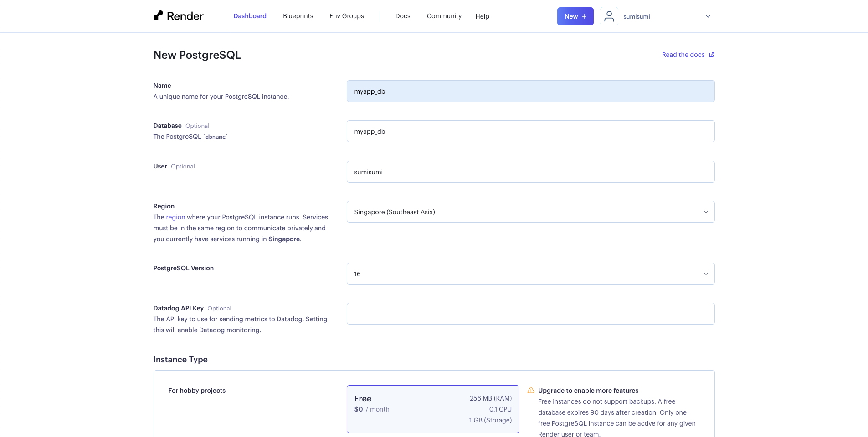Image resolution: width=868 pixels, height=437 pixels.
Task: Click the For hobby projects label
Action: click(197, 391)
